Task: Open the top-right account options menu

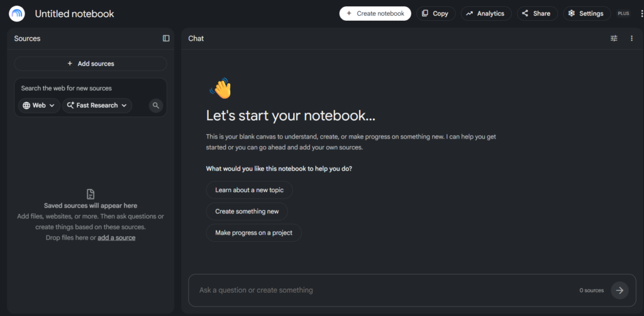Action: [x=641, y=14]
